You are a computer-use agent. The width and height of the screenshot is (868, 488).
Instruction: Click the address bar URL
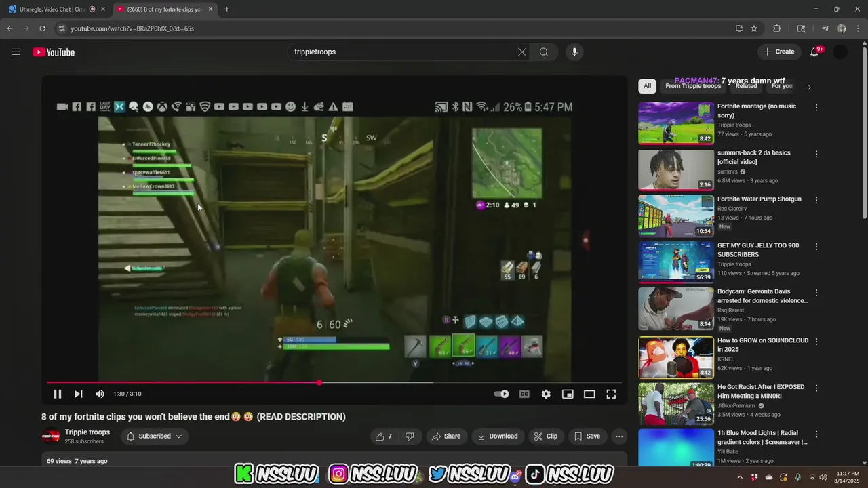click(132, 28)
